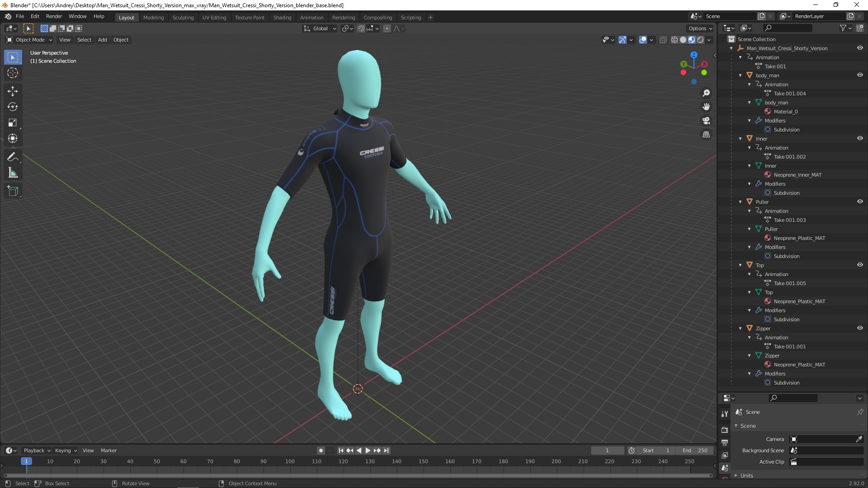Viewport: 868px width, 488px height.
Task: Toggle snapping magnet icon
Action: pos(361,28)
